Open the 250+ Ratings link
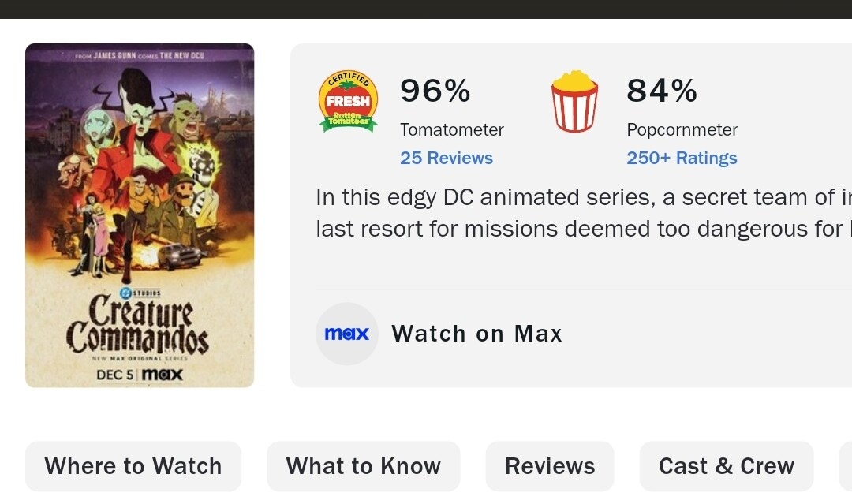 pos(682,158)
